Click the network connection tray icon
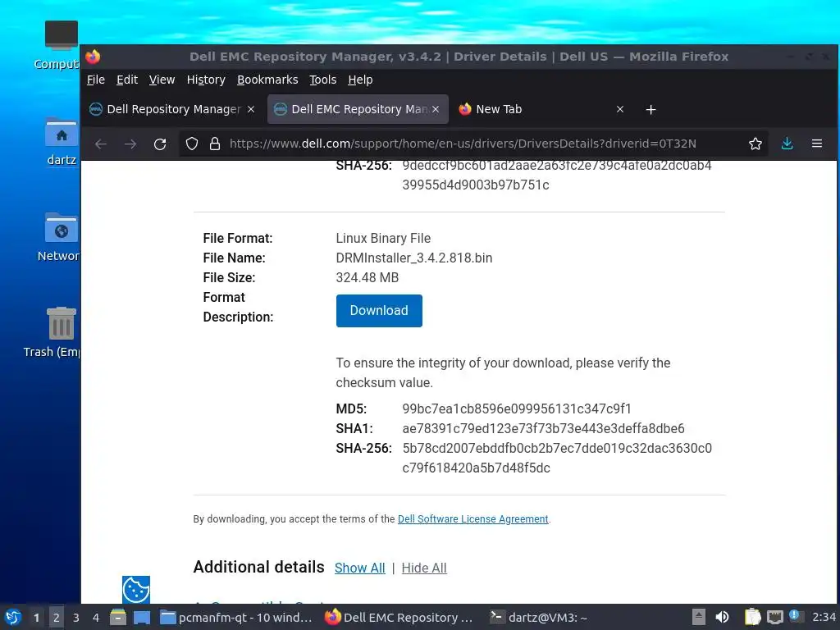Viewport: 840px width, 630px height. [x=774, y=617]
